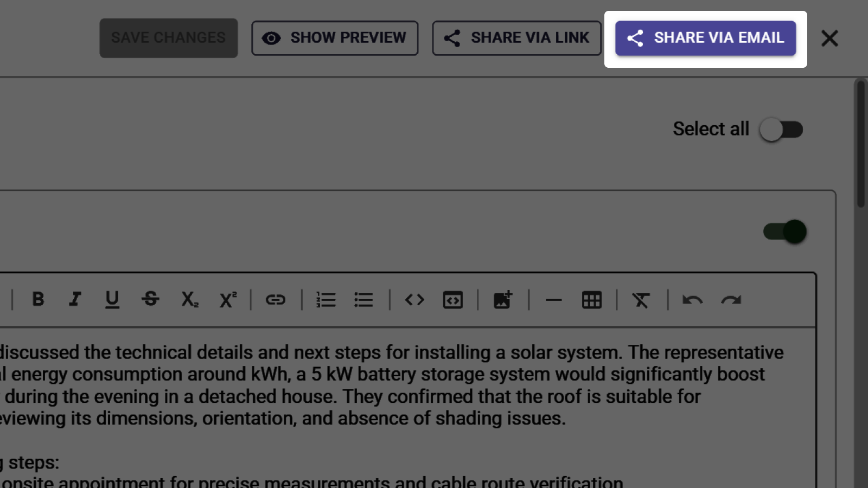
Task: Open Show Preview
Action: point(335,38)
